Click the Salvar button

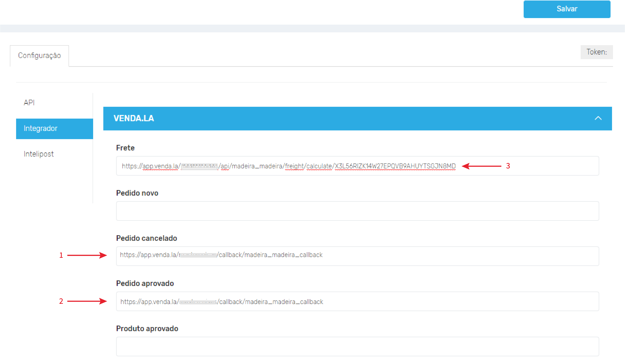coord(567,9)
